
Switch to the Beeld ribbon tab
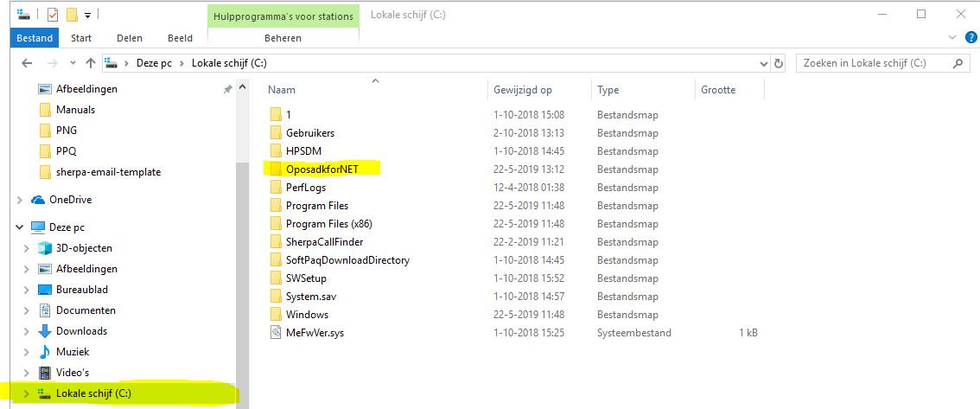point(180,38)
